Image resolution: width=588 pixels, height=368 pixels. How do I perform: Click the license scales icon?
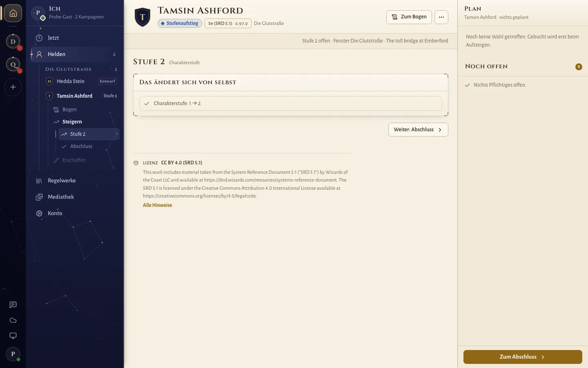(x=136, y=163)
